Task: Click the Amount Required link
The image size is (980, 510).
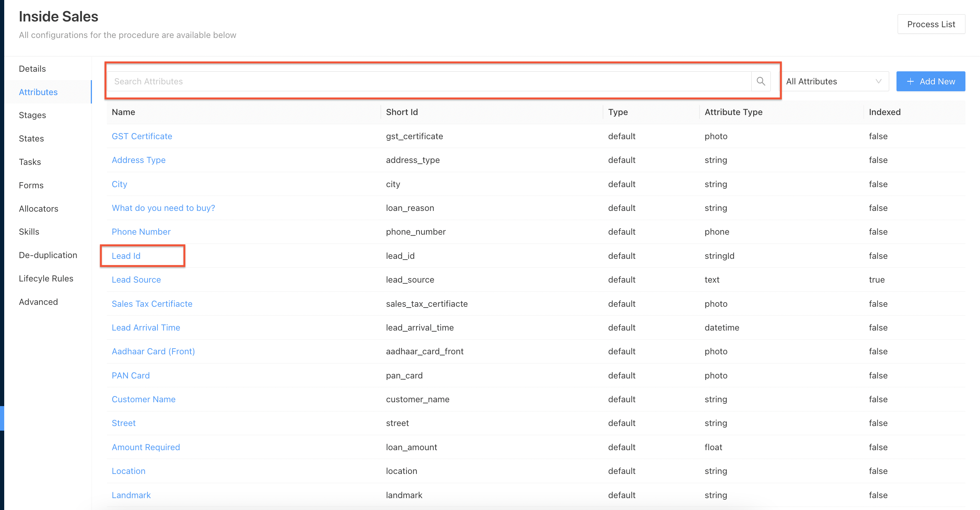Action: coord(146,447)
